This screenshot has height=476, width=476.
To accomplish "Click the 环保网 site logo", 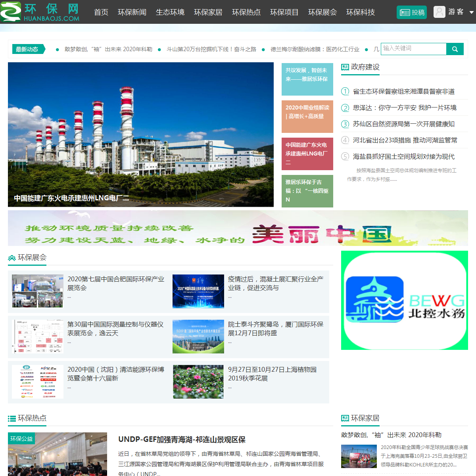I will [40, 12].
